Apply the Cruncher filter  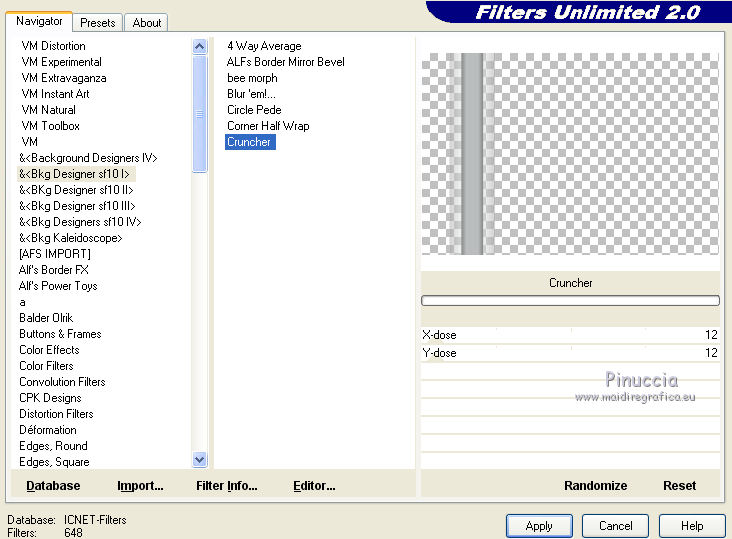pyautogui.click(x=539, y=526)
